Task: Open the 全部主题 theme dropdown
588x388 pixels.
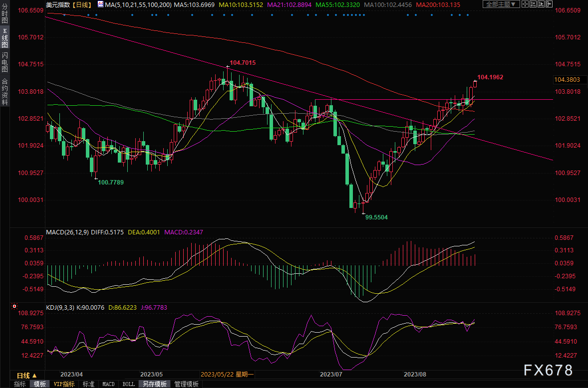Action: point(501,4)
